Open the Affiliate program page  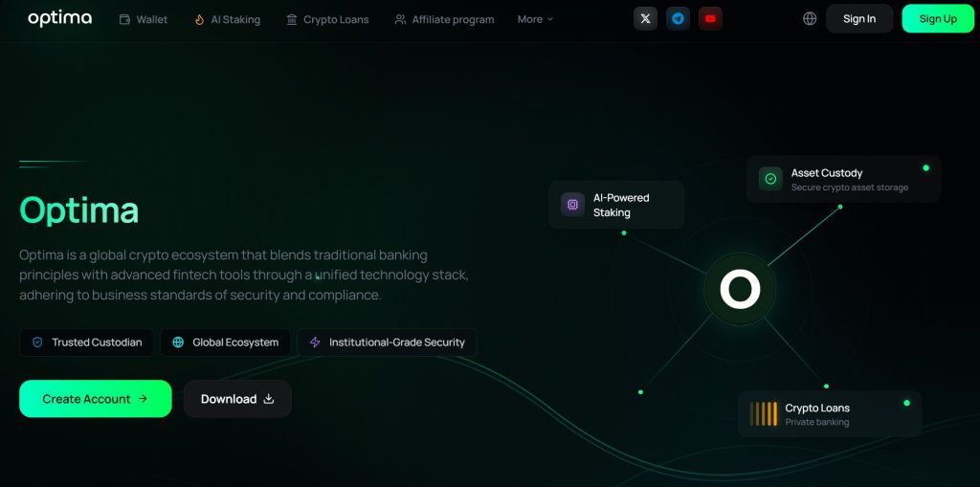point(444,19)
